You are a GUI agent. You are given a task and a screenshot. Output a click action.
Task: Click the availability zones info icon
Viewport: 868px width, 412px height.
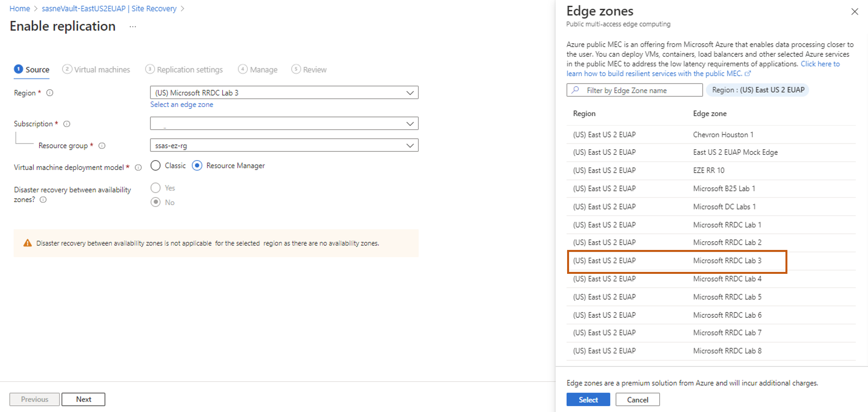point(43,200)
